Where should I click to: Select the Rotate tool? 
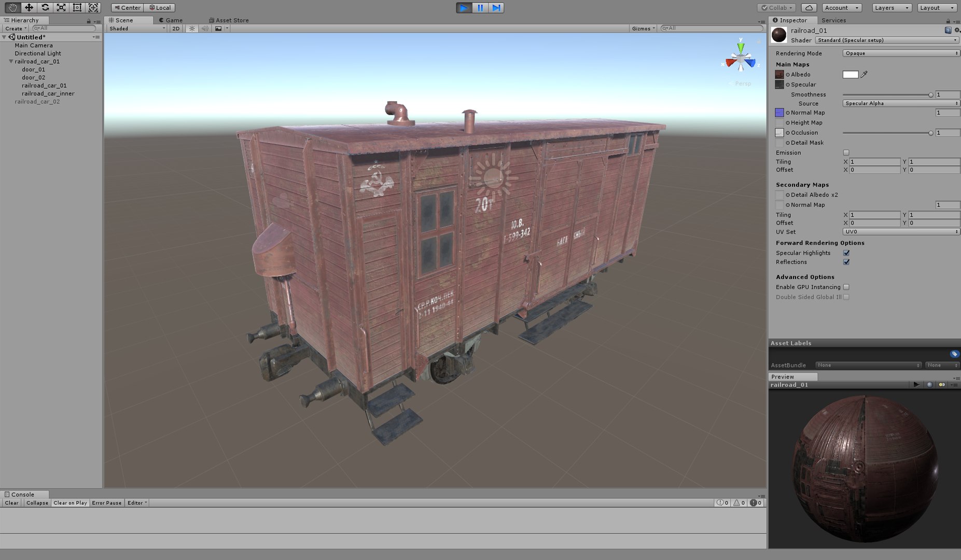pos(45,7)
